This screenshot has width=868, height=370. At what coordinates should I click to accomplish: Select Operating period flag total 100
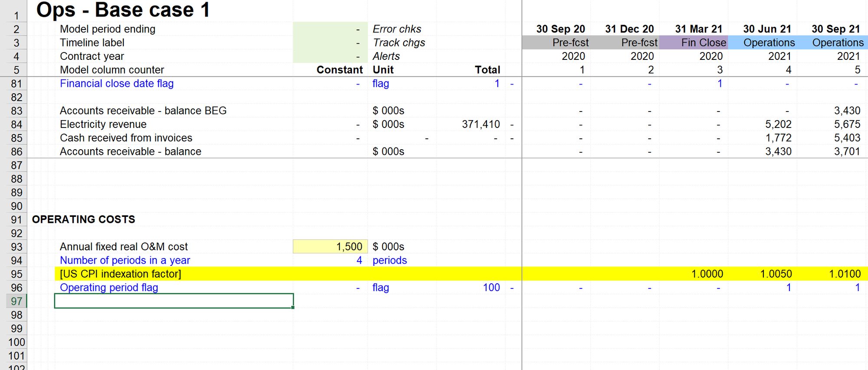pyautogui.click(x=491, y=288)
